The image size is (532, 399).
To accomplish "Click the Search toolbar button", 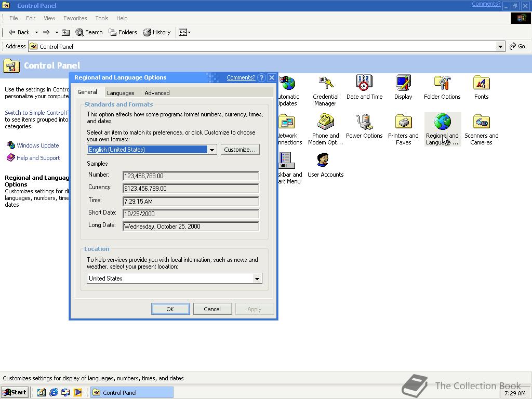I will click(x=89, y=32).
